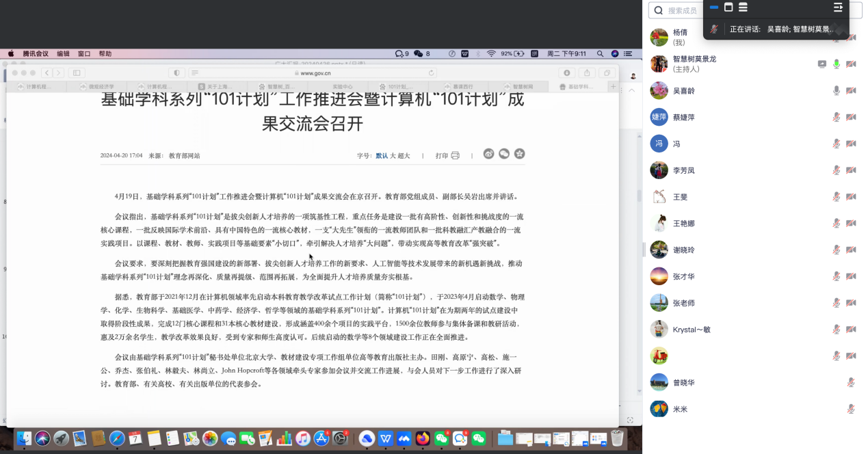
Task: Click the Weibo share icon on article
Action: click(488, 154)
